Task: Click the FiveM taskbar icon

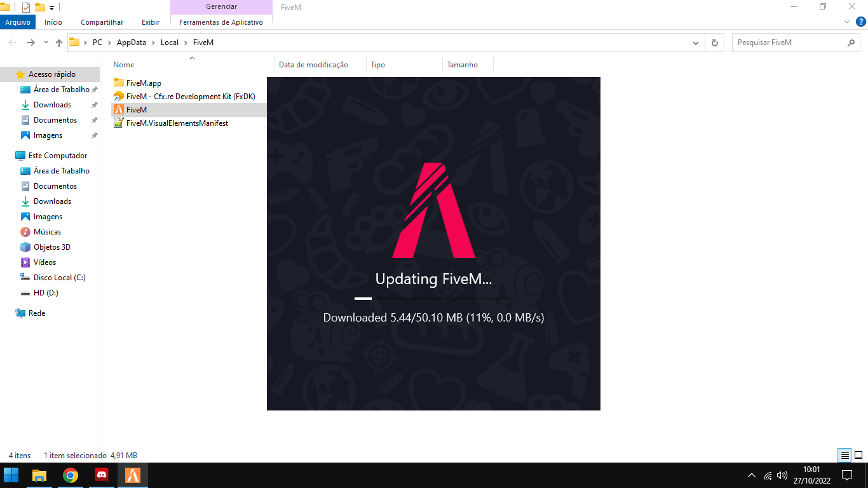Action: click(x=133, y=475)
